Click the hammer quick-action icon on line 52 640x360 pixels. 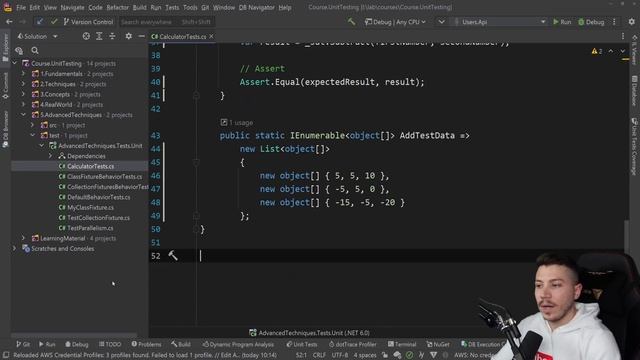pyautogui.click(x=173, y=256)
